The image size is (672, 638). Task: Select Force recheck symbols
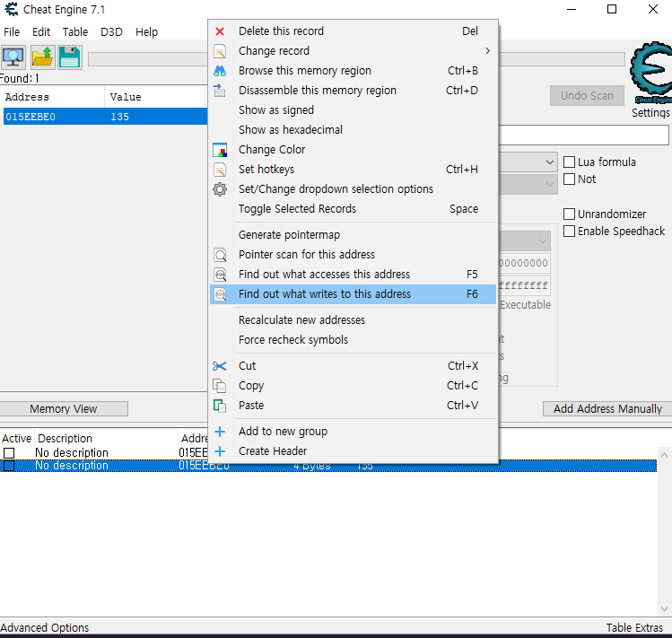(x=353, y=340)
